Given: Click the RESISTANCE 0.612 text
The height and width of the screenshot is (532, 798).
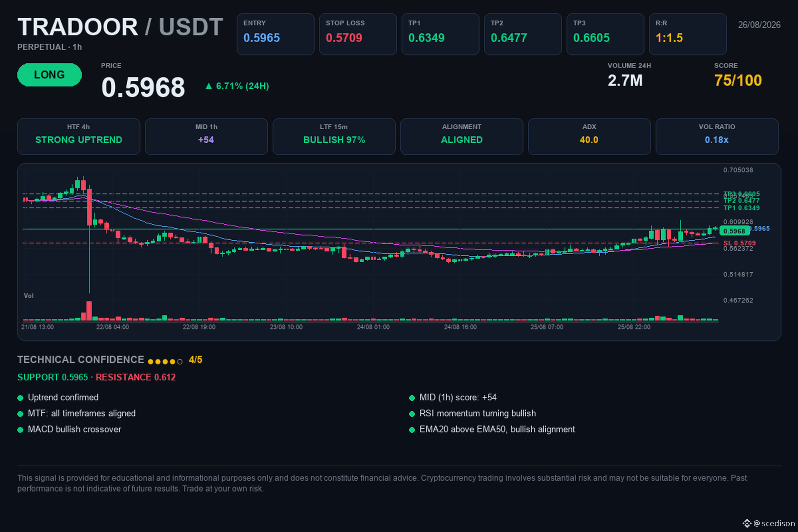Looking at the screenshot, I should [136, 377].
